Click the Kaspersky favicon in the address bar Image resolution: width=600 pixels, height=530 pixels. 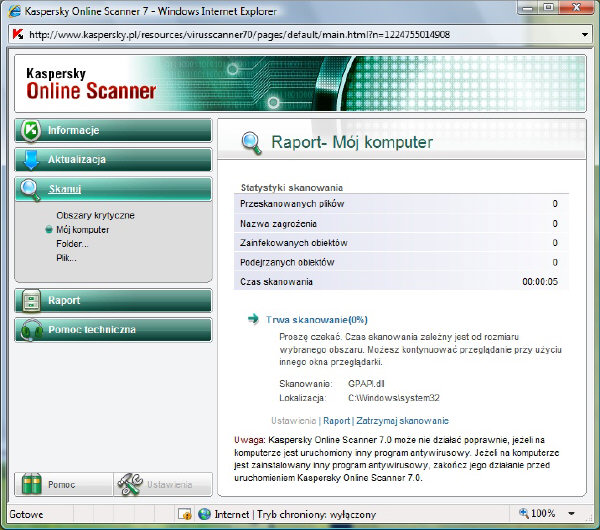pos(18,34)
